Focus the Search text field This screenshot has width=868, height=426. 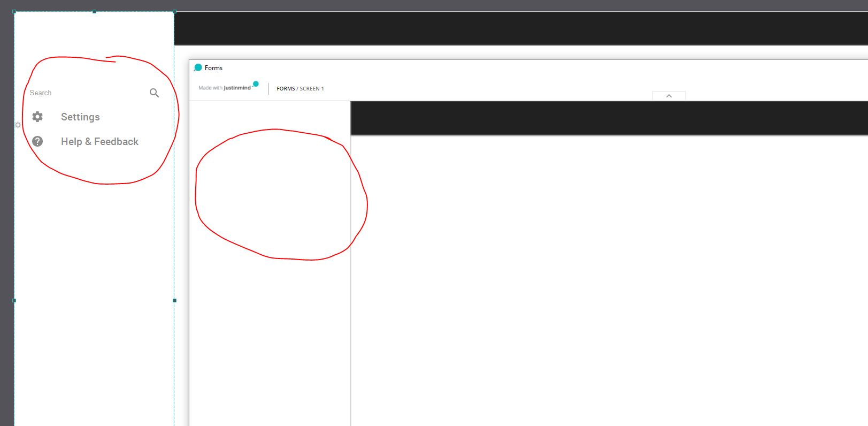tap(80, 93)
